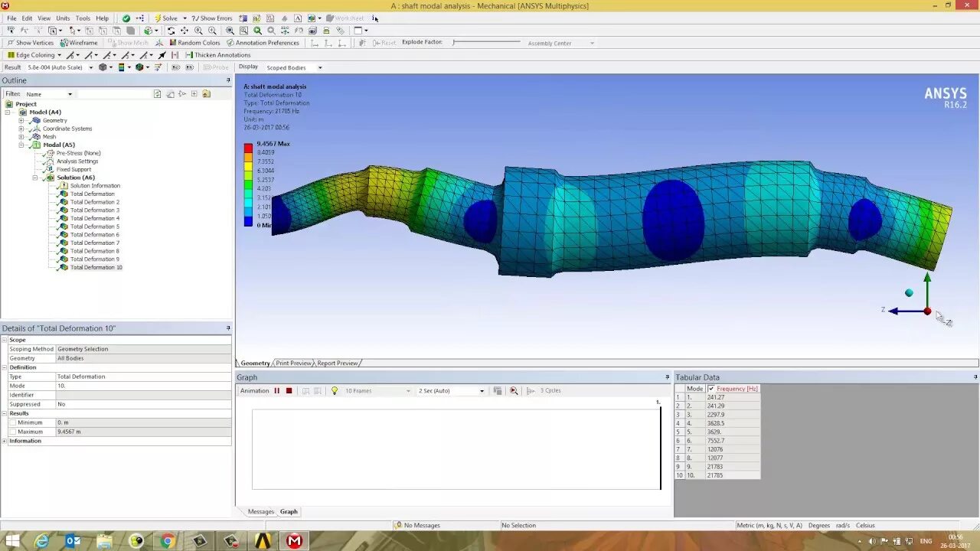Viewport: 980px width, 551px height.
Task: Toggle Show Vertices option
Action: pyautogui.click(x=31, y=43)
